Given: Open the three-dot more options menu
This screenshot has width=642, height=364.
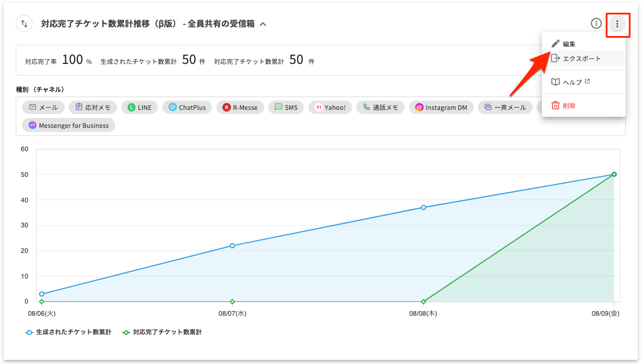Looking at the screenshot, I should tap(617, 24).
